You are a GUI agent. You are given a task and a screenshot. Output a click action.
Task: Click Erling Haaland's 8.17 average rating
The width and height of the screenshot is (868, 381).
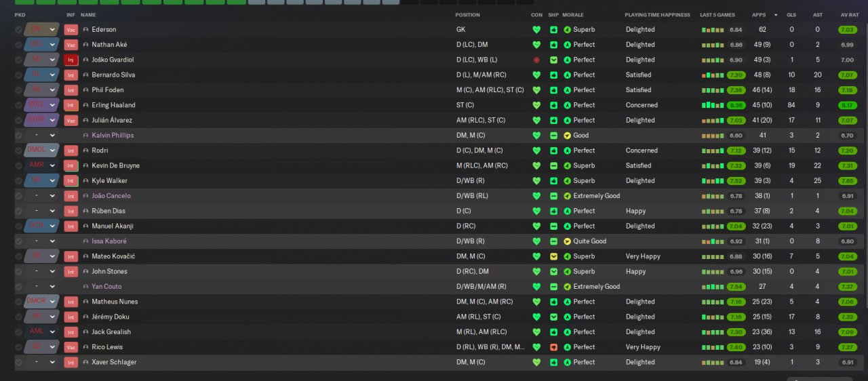tap(848, 105)
